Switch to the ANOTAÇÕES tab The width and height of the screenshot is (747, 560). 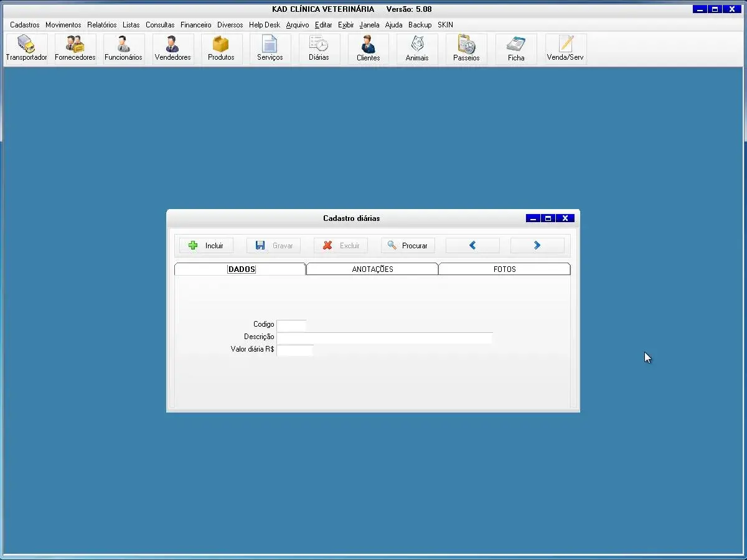pos(372,269)
